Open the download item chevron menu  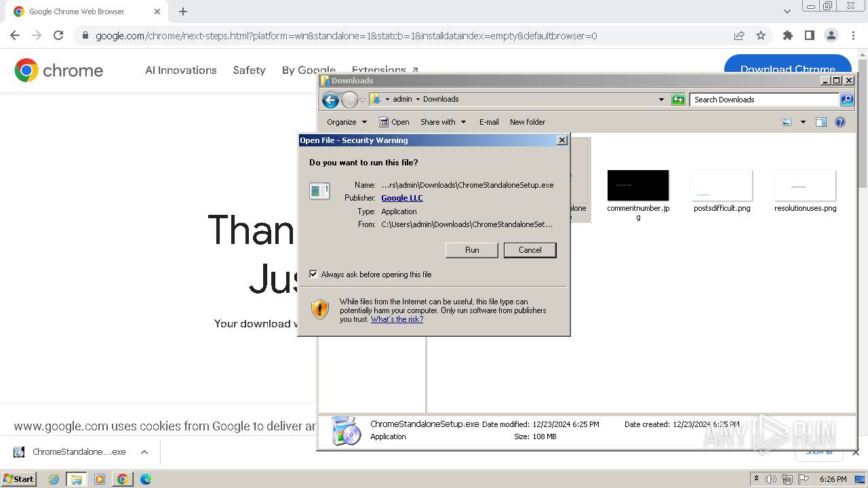tap(144, 452)
